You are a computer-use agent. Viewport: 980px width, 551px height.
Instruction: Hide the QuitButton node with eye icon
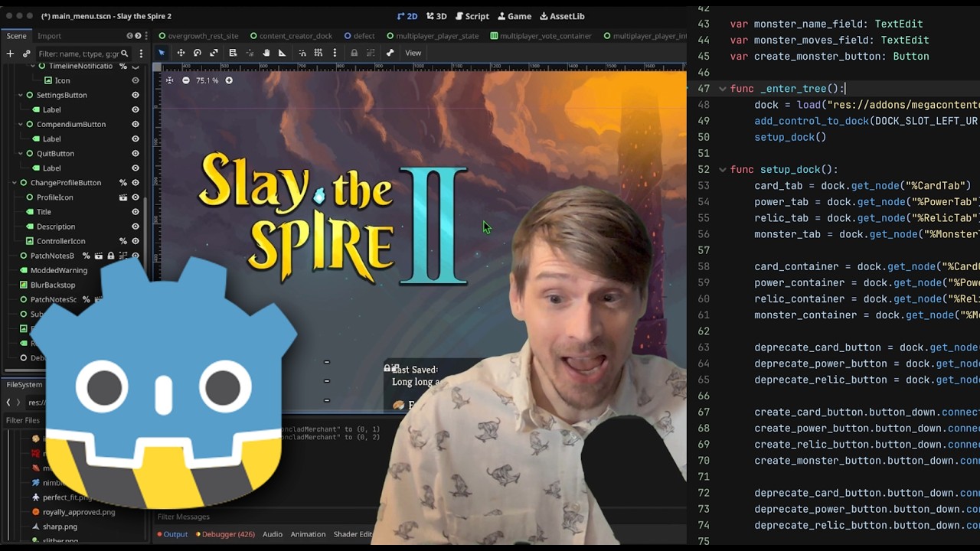point(136,153)
